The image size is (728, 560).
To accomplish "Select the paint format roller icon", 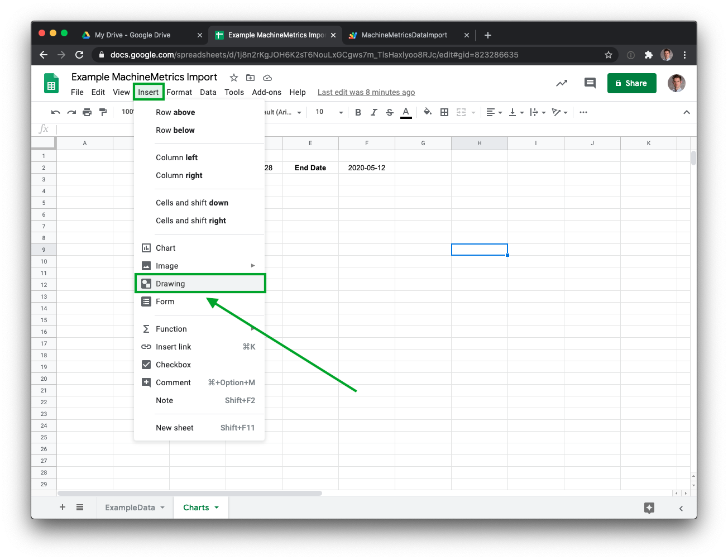I will 103,112.
